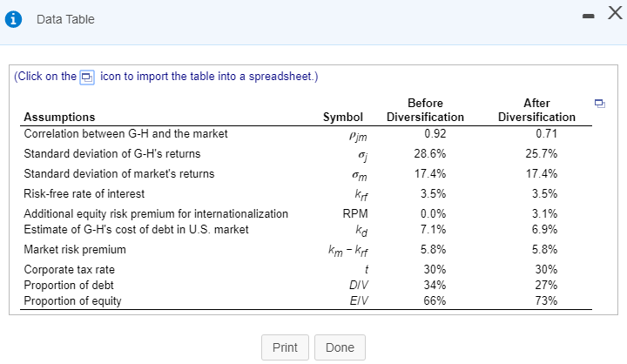
Task: Click the blue info icon beside Data Table
Action: click(14, 19)
